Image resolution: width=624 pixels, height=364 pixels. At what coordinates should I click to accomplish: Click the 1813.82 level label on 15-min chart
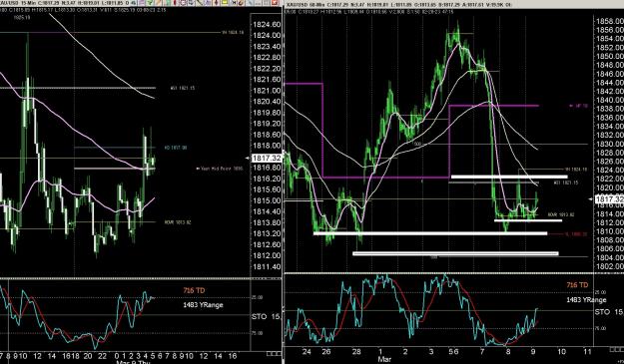178,222
